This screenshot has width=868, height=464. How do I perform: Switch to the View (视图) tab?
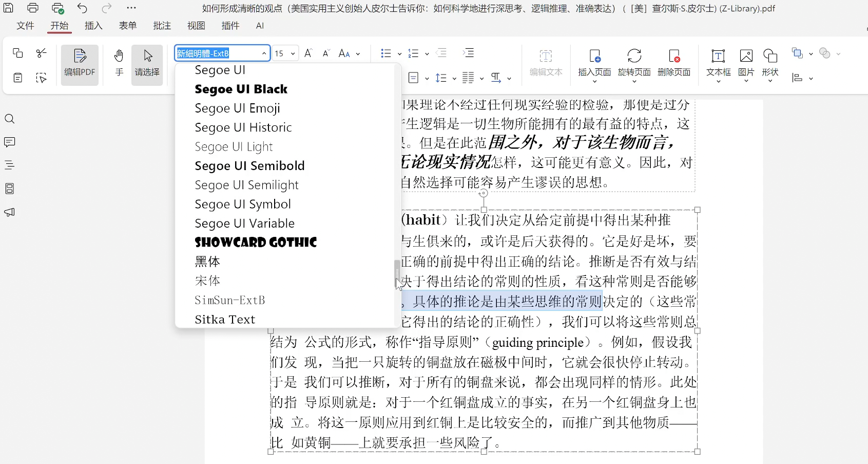(196, 26)
